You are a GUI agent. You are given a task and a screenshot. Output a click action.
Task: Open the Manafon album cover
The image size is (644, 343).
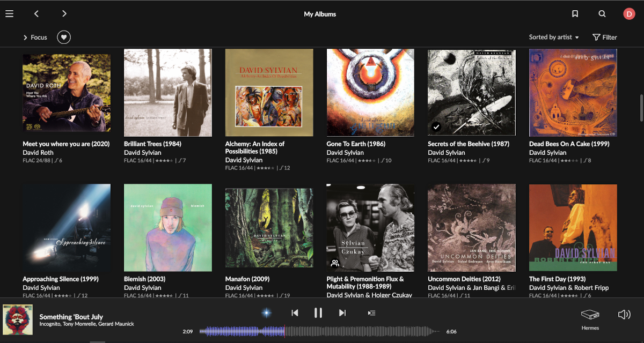[269, 228]
